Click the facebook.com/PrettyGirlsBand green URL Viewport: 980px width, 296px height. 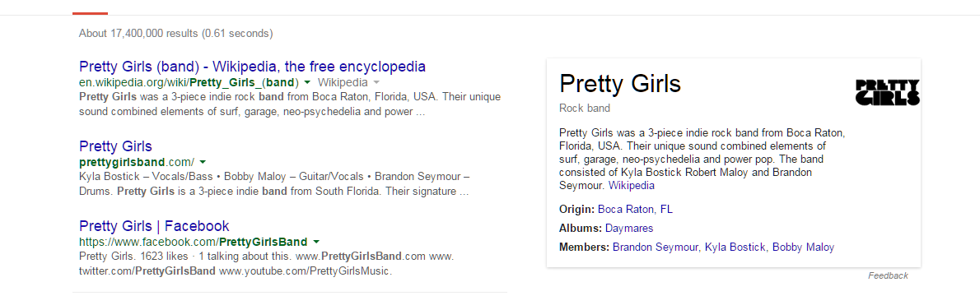194,242
